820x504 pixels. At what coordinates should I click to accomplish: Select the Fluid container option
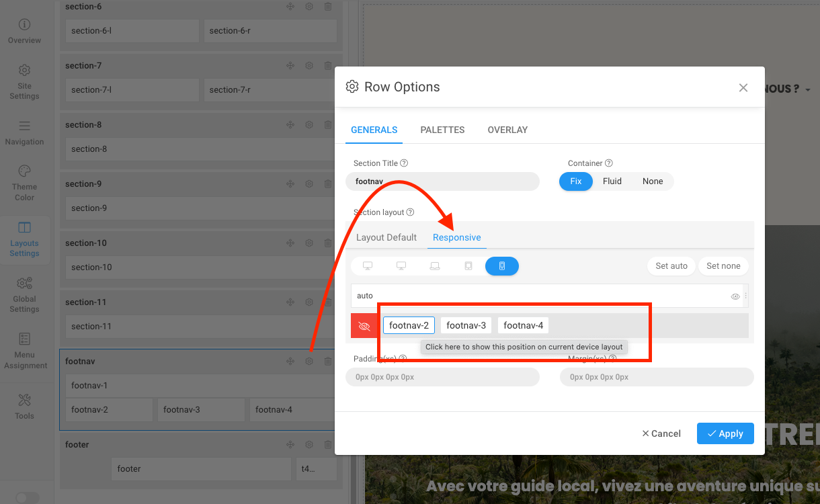[x=612, y=181]
